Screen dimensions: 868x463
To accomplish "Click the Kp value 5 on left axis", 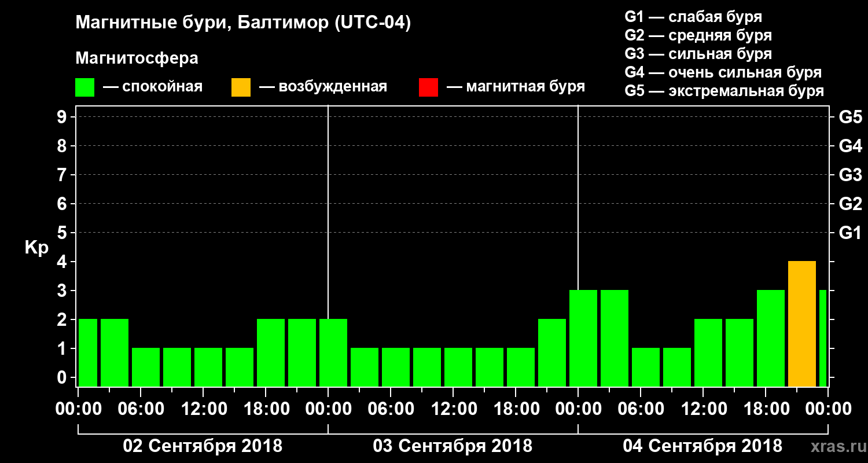I will [63, 233].
